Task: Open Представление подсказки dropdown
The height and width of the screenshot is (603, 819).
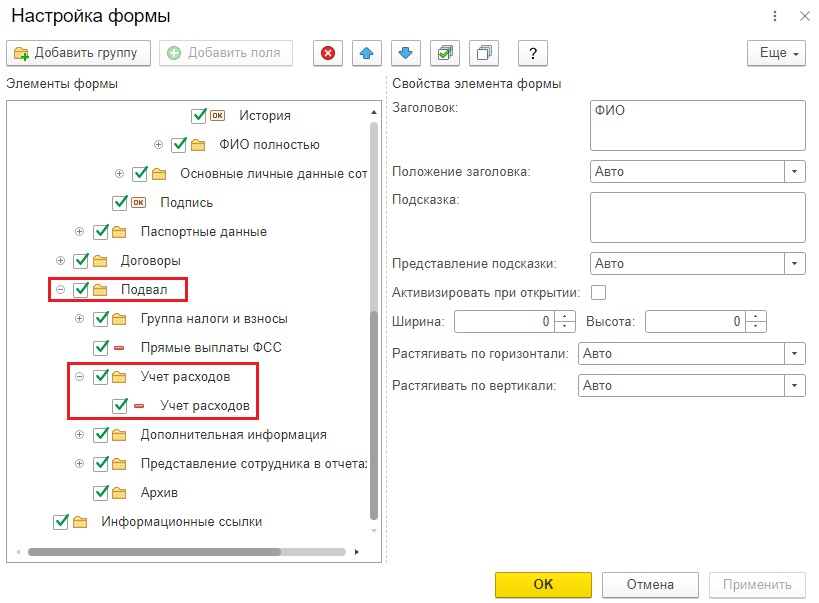Action: (794, 263)
